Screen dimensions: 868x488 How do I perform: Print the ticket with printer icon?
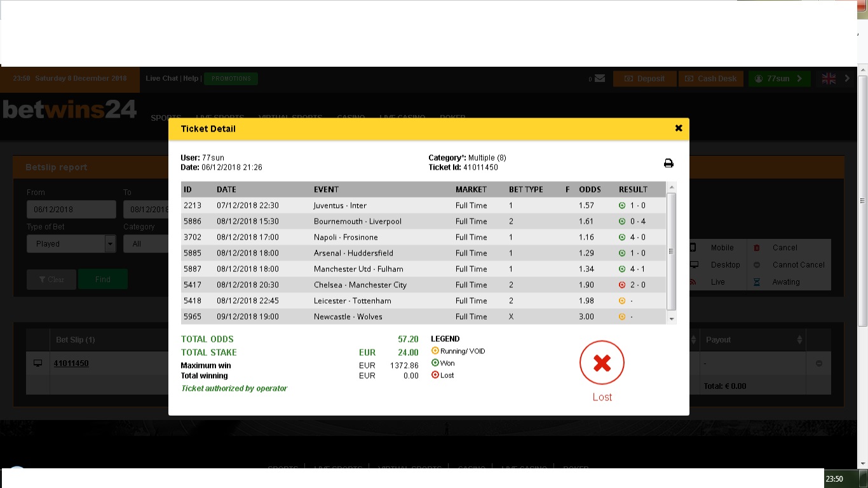668,163
